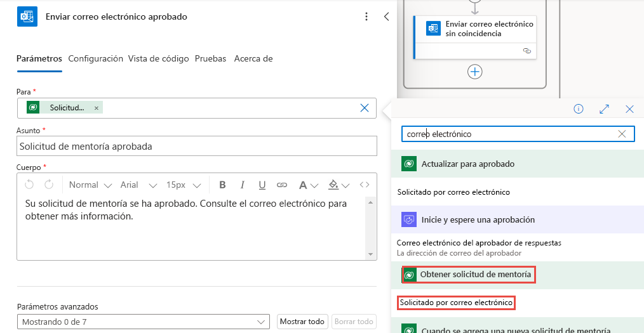Open the info icon in dynamic content panel
Image resolution: width=644 pixels, height=333 pixels.
(579, 108)
